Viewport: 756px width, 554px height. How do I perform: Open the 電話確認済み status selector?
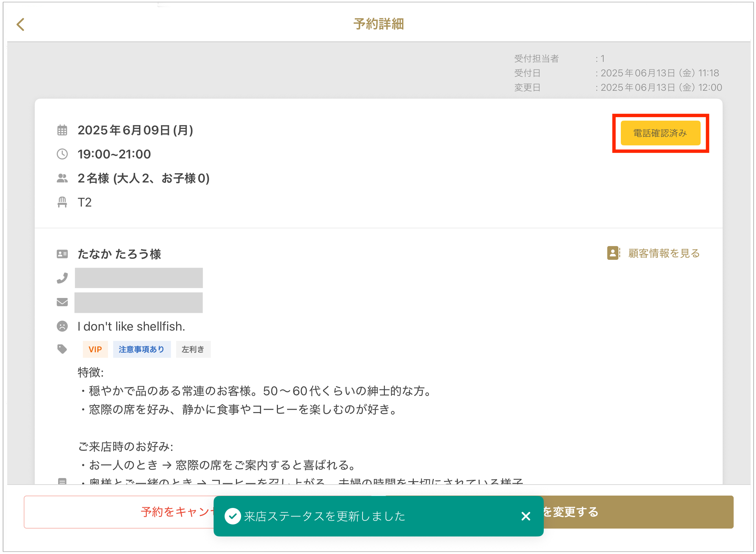pyautogui.click(x=660, y=133)
